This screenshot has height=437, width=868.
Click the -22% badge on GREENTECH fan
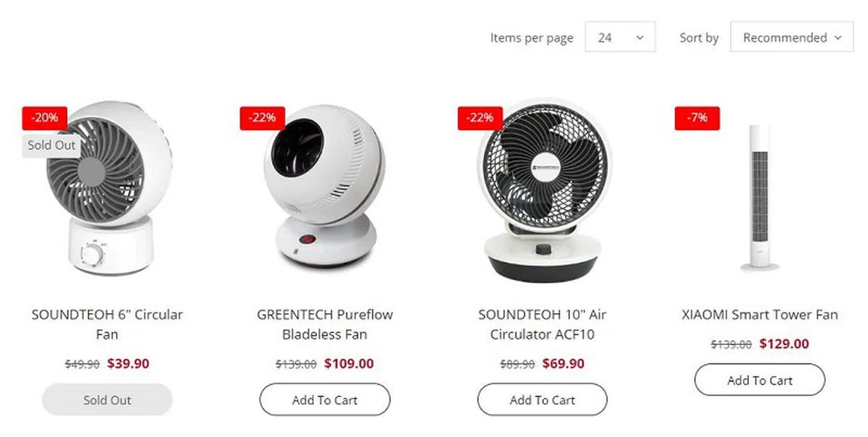pos(263,117)
